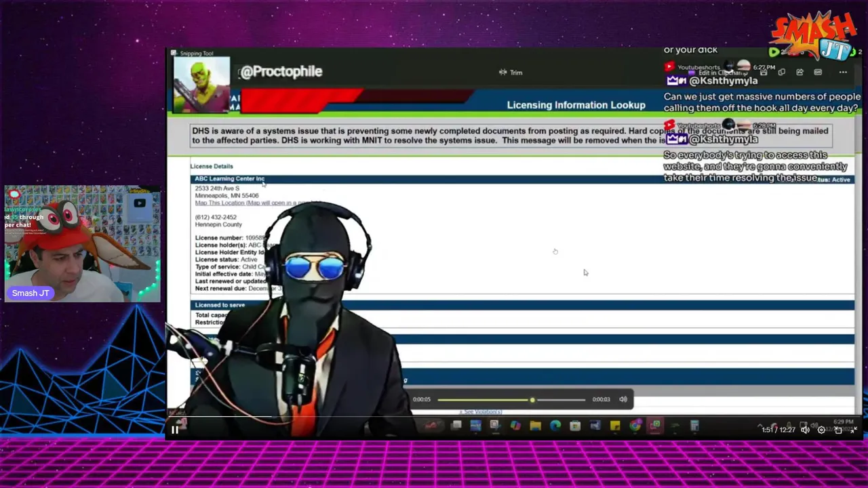Click the Smash JT webcam thumbnail

[x=83, y=244]
